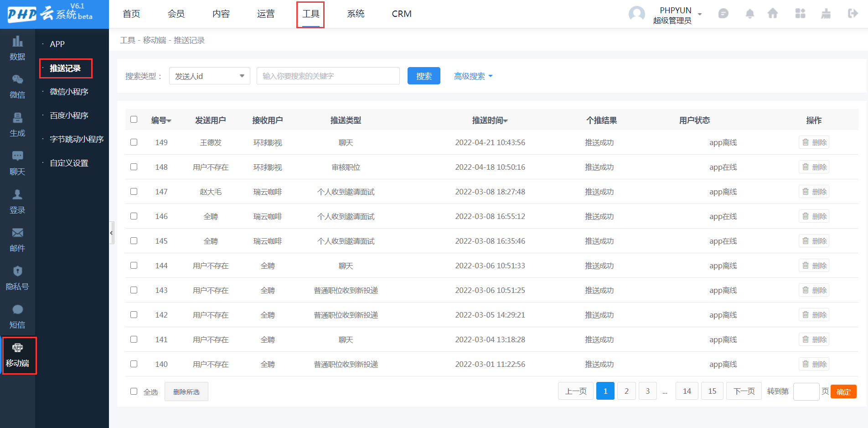The width and height of the screenshot is (868, 428).
Task: Click the keyword search input field
Action: [x=328, y=76]
